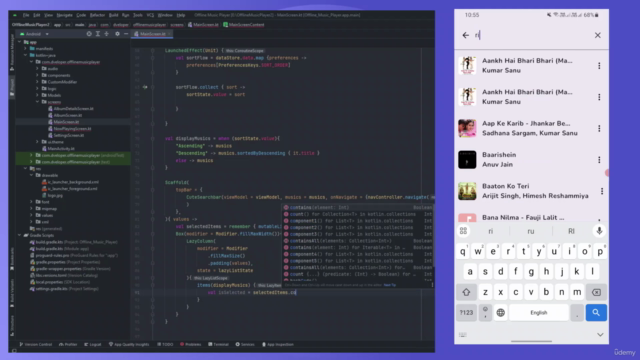This screenshot has height=360, width=640.
Task: Open logo.jpg in drawable
Action: pyautogui.click(x=52, y=196)
